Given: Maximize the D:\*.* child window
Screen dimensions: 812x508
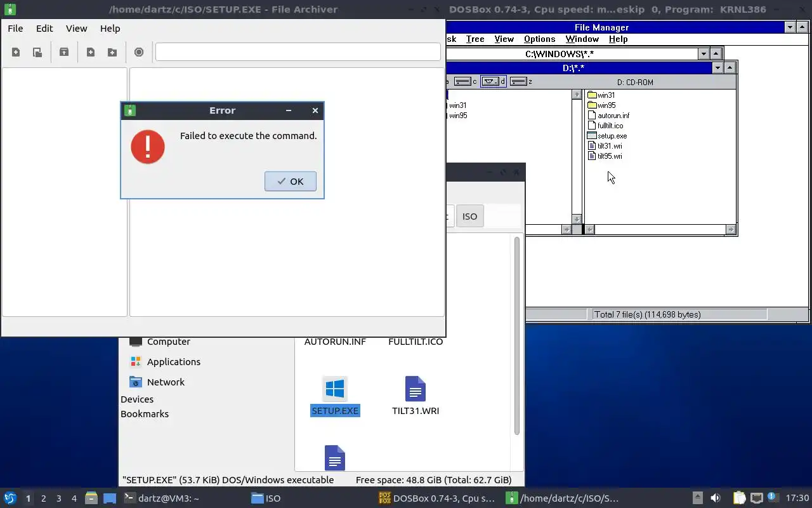Looking at the screenshot, I should (x=730, y=68).
